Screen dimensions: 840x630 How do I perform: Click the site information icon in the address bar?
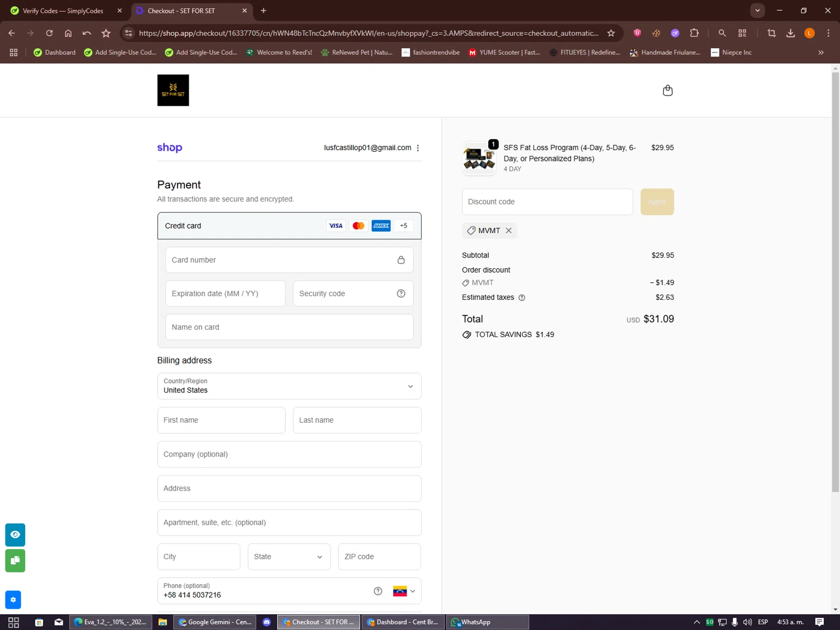pos(129,33)
